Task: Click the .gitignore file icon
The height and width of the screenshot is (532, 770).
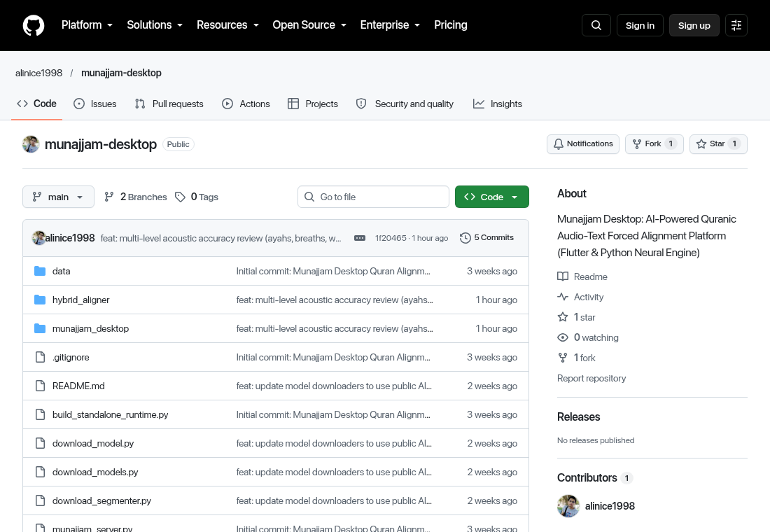Action: click(x=41, y=357)
